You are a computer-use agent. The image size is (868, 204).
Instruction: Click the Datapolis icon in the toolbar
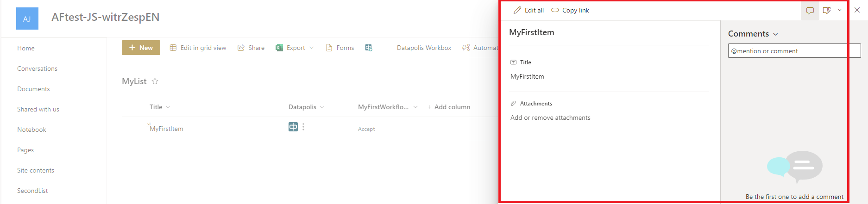click(369, 48)
